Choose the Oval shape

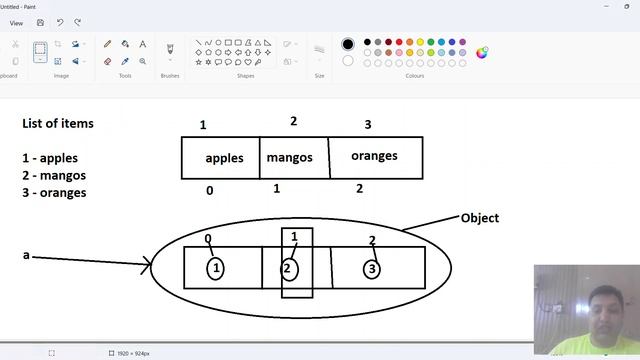[x=218, y=42]
